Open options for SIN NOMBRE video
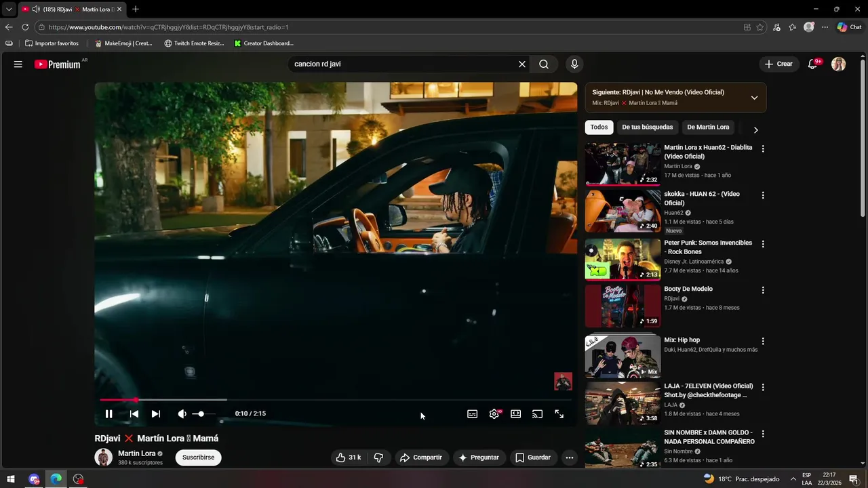The width and height of the screenshot is (868, 488). 763,434
